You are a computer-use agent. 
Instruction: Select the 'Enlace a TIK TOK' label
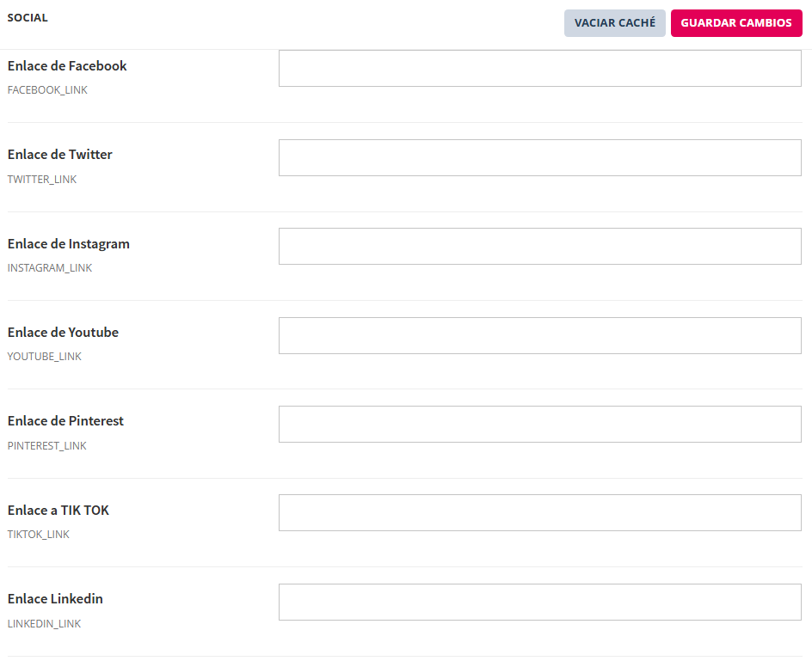58,511
